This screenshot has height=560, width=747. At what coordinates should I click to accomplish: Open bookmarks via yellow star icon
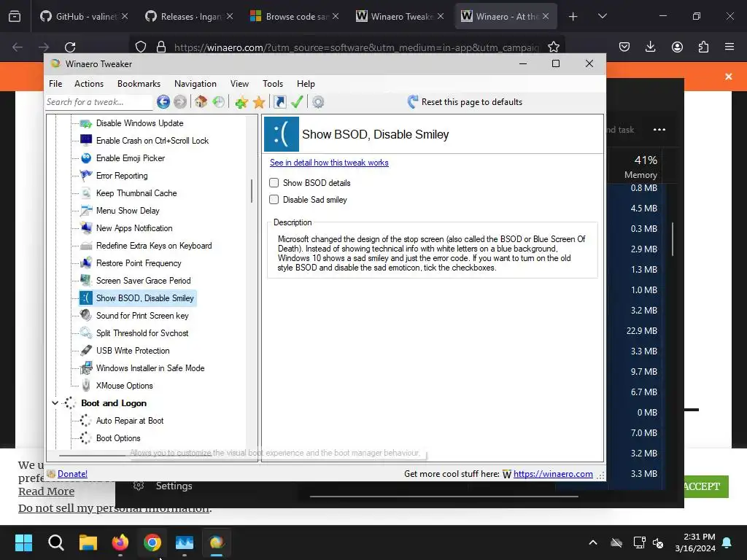click(x=259, y=102)
